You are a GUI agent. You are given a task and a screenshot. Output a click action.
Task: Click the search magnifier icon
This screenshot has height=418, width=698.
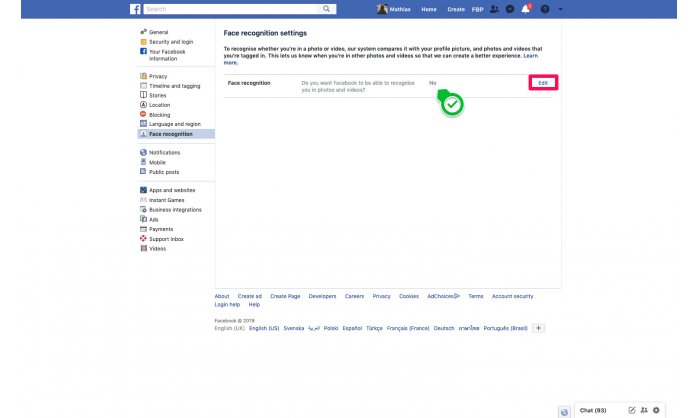click(326, 8)
